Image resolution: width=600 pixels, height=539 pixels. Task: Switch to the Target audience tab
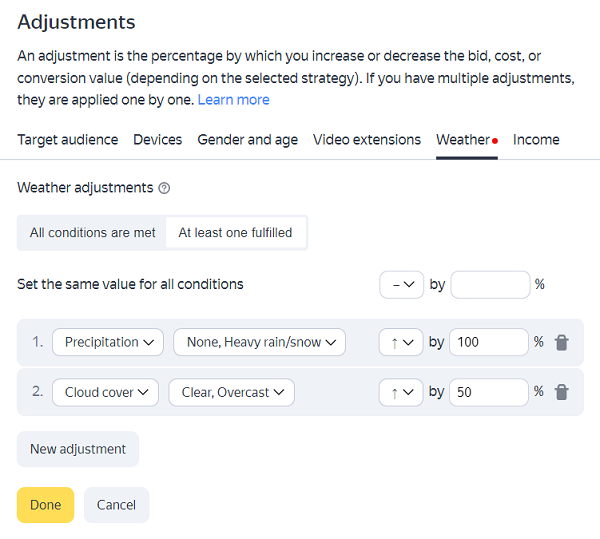coord(67,140)
